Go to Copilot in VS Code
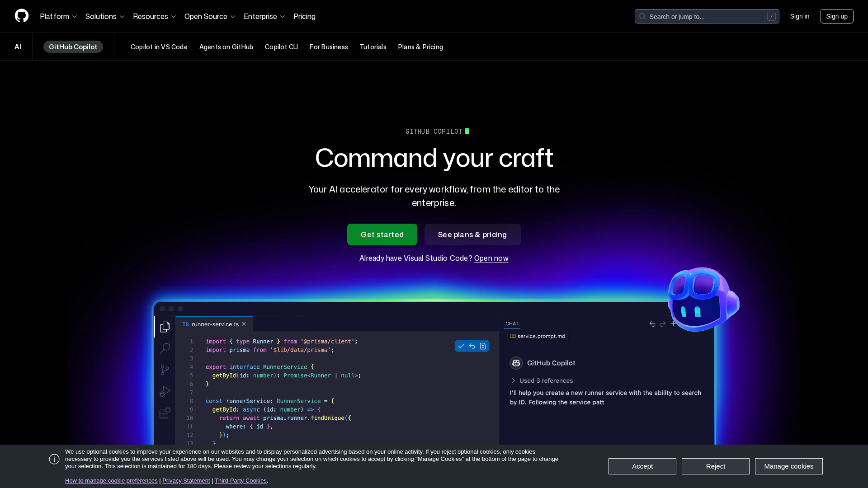This screenshot has width=868, height=488. pyautogui.click(x=159, y=47)
